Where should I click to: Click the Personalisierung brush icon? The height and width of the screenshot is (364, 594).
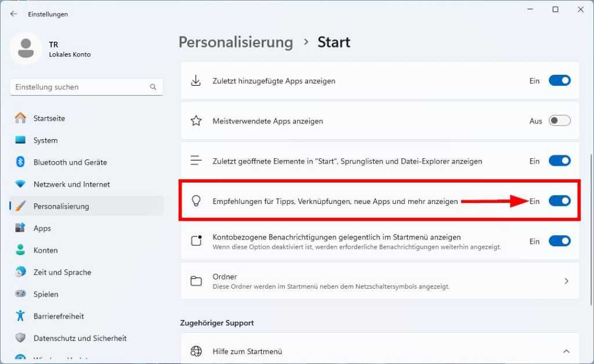(x=21, y=206)
